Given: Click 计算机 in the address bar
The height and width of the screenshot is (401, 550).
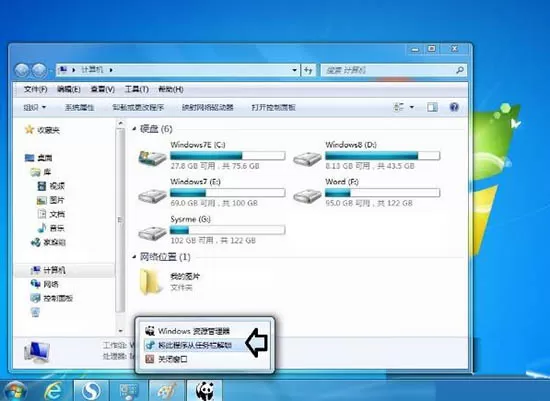Looking at the screenshot, I should 92,70.
